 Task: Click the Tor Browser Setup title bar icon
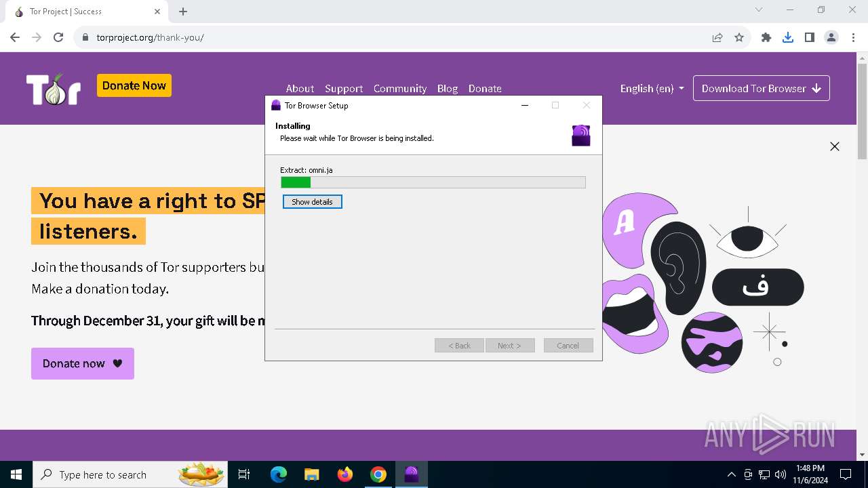pos(276,105)
